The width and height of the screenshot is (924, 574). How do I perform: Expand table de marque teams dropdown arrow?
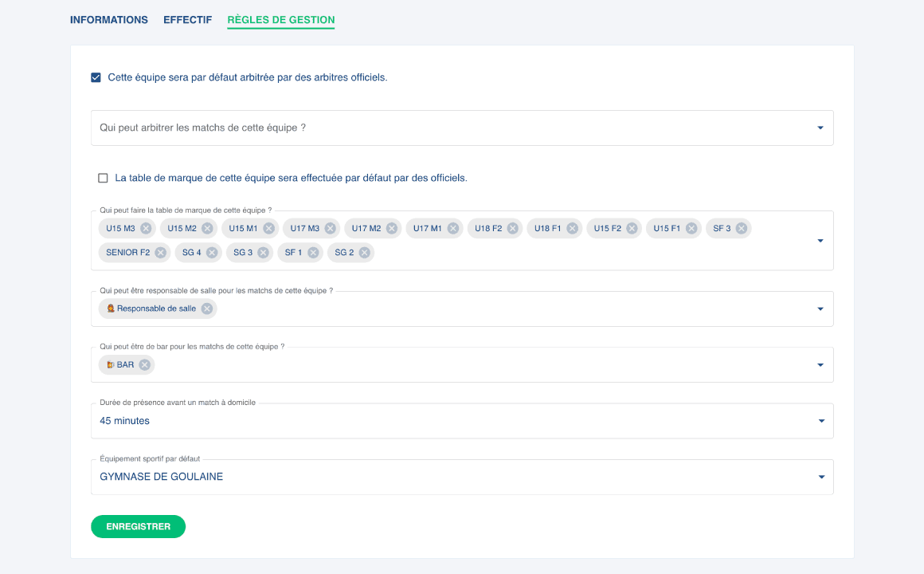pos(820,241)
